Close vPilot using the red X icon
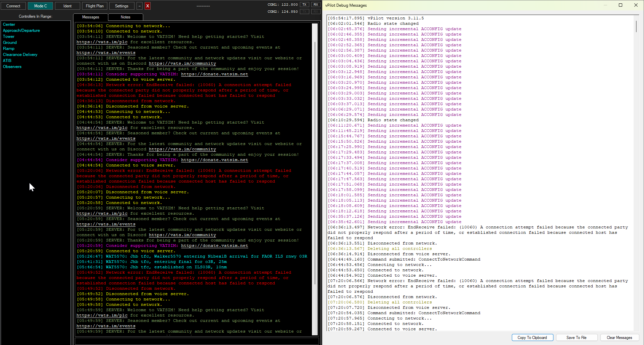 (x=148, y=6)
